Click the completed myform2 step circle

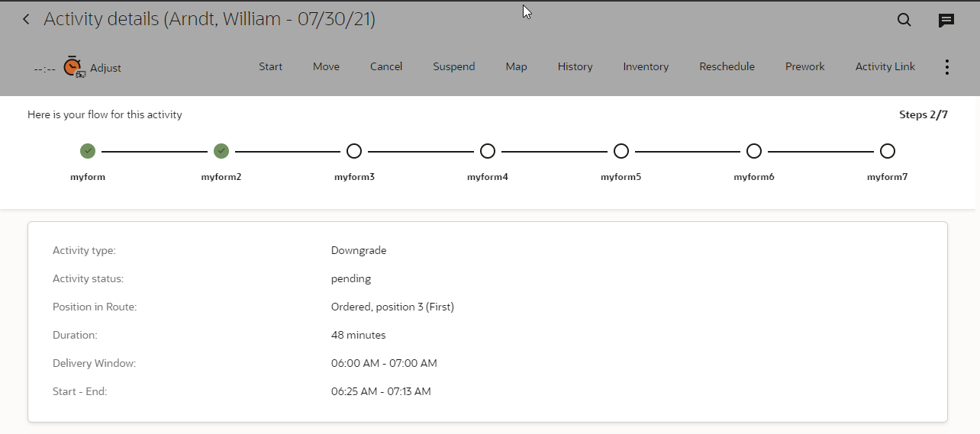click(221, 151)
